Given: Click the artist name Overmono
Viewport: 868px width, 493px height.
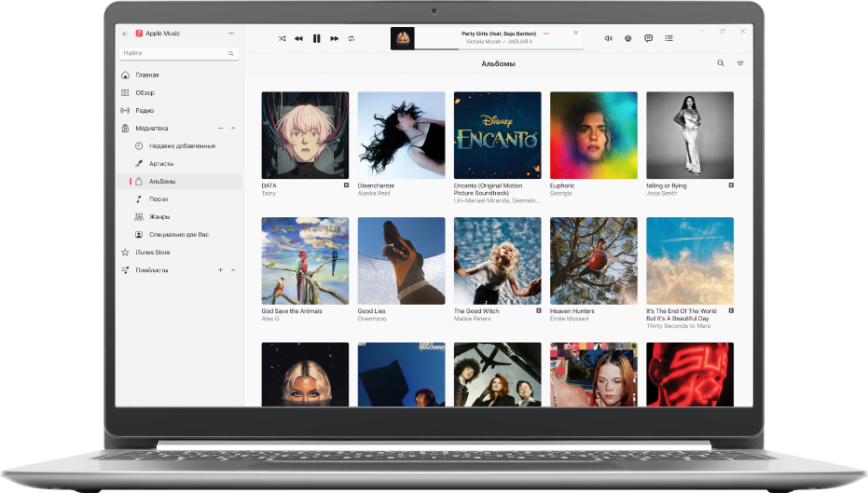Looking at the screenshot, I should [372, 319].
